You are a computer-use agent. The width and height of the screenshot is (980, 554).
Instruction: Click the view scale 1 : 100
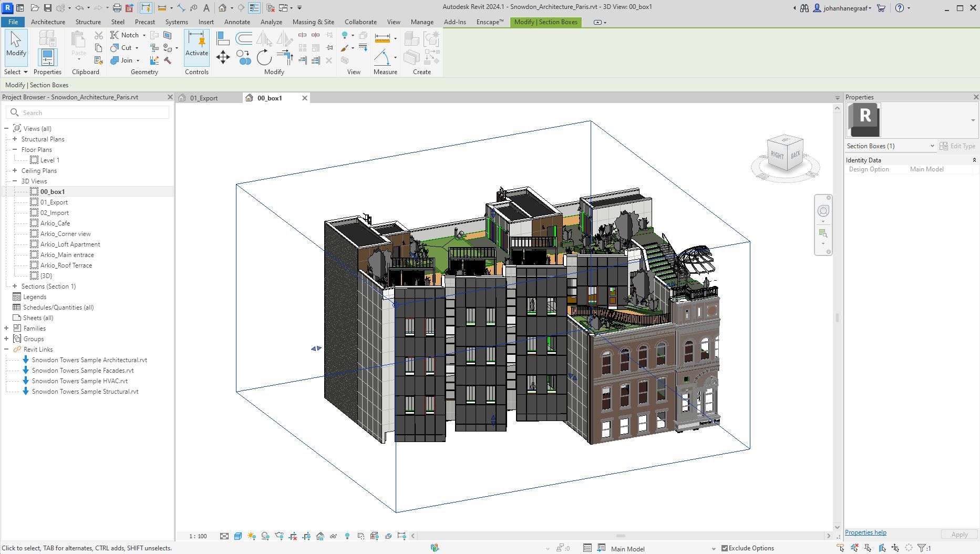point(198,536)
